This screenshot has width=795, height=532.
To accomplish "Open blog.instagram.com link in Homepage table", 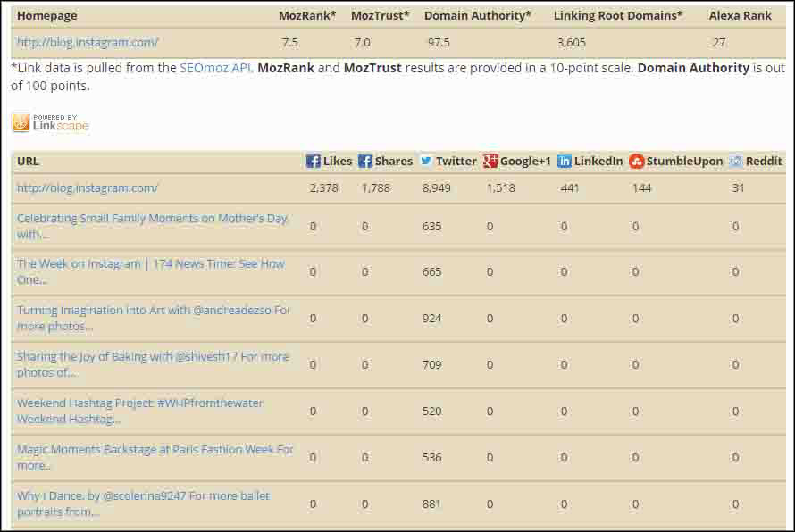I will [x=88, y=42].
